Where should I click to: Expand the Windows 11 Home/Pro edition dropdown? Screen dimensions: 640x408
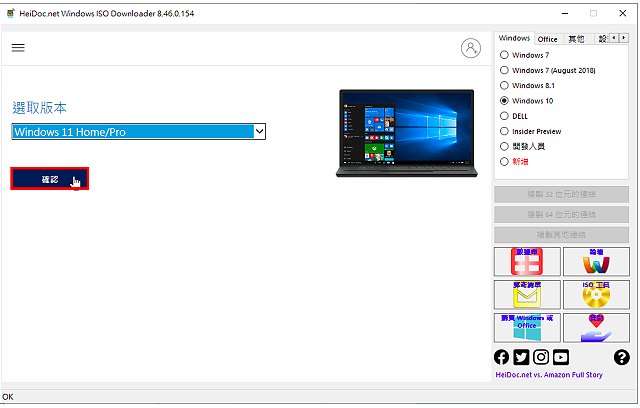click(x=260, y=131)
